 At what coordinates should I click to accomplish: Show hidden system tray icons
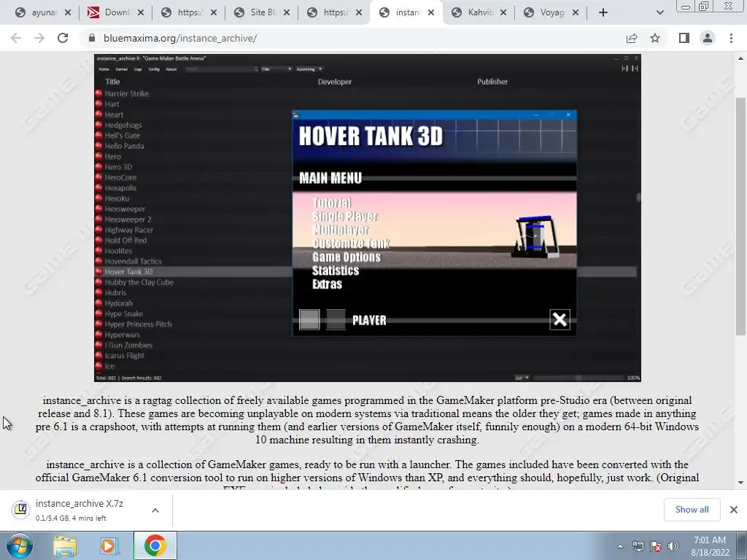[x=620, y=546]
